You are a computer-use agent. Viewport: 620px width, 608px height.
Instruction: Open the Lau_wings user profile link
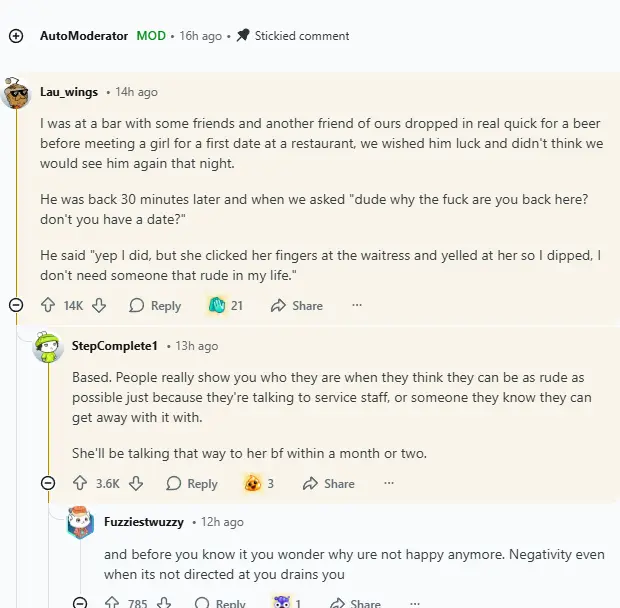pyautogui.click(x=69, y=92)
